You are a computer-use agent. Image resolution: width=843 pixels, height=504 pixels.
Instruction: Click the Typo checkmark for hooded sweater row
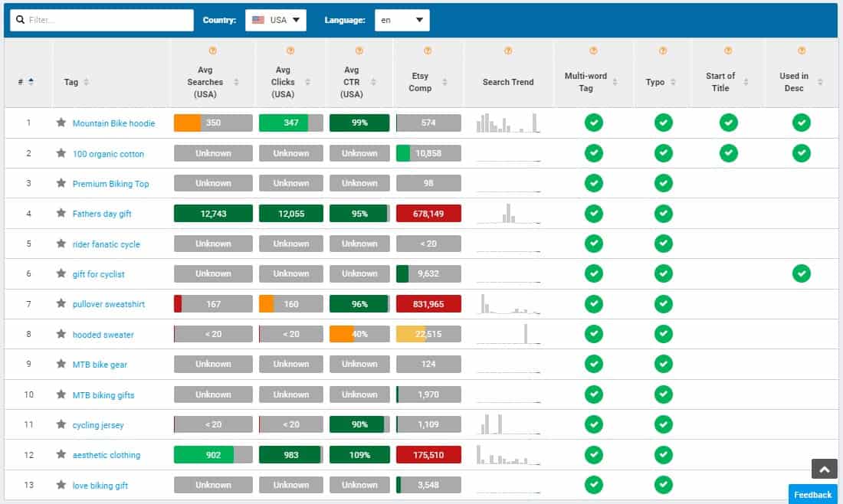[x=664, y=334]
